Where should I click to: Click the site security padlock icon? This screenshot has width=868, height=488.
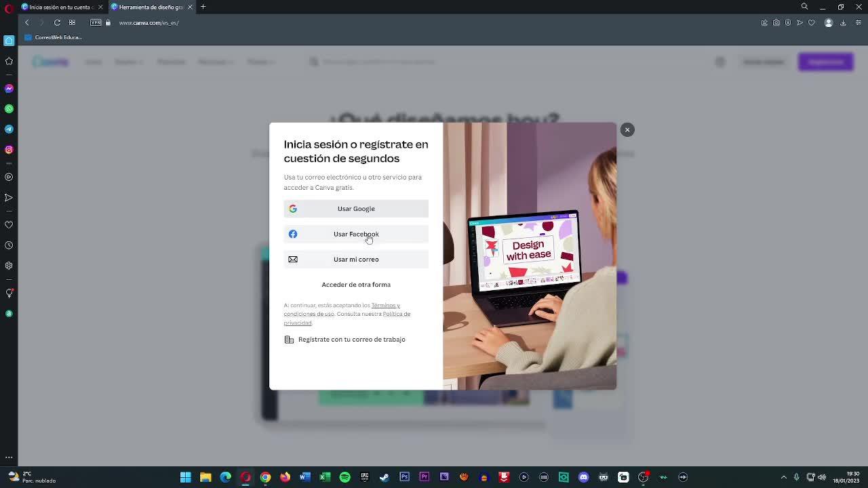point(108,22)
